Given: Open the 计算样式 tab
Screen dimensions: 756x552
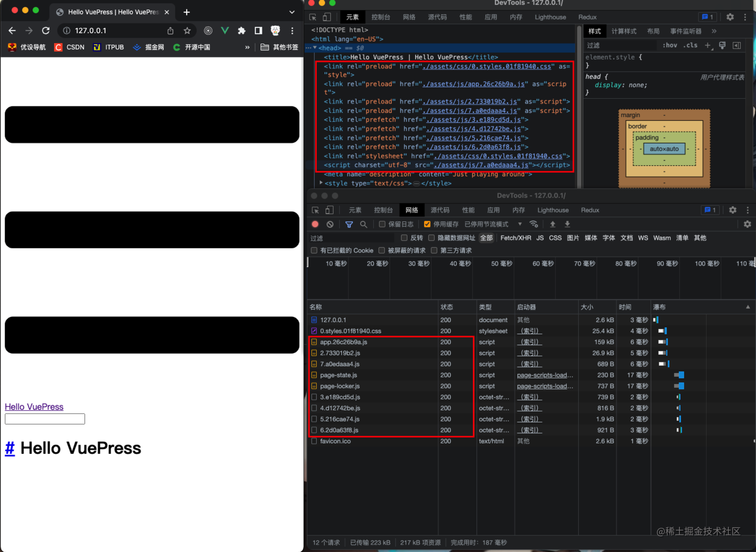Looking at the screenshot, I should pos(624,31).
